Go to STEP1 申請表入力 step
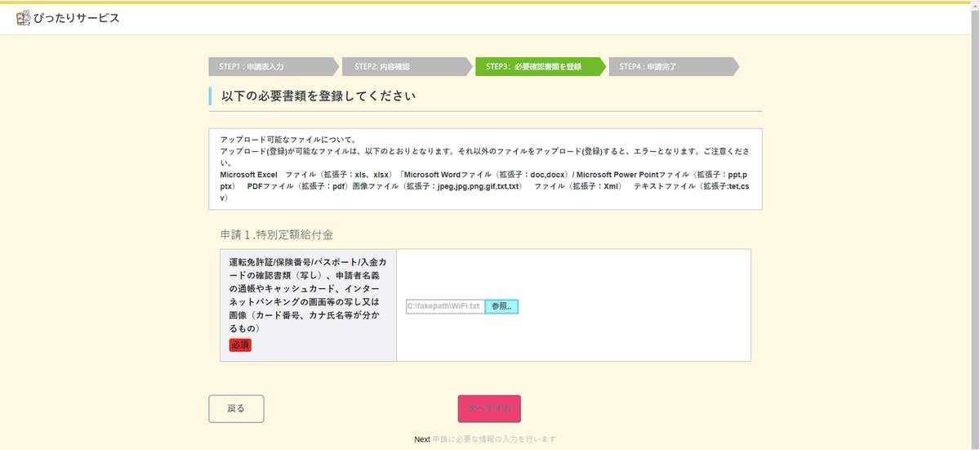Screen dimensions: 980x450 [274, 66]
